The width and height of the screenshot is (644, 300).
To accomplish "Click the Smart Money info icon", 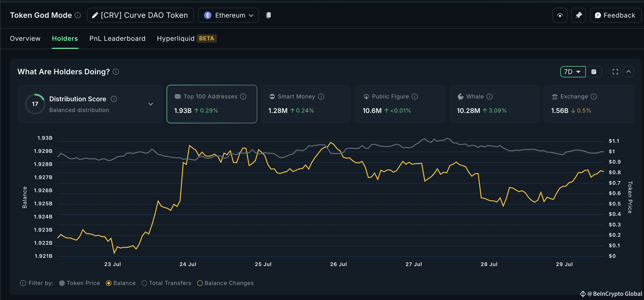I will [x=321, y=97].
